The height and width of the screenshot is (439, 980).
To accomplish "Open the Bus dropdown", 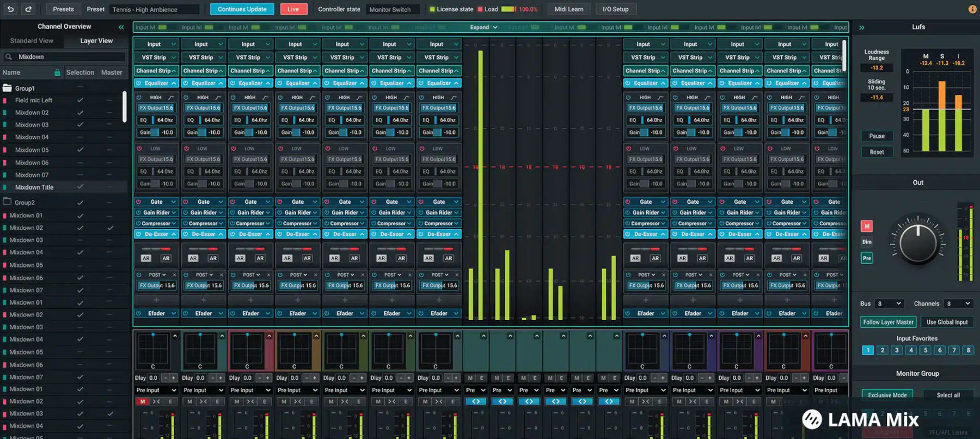I will (x=889, y=303).
